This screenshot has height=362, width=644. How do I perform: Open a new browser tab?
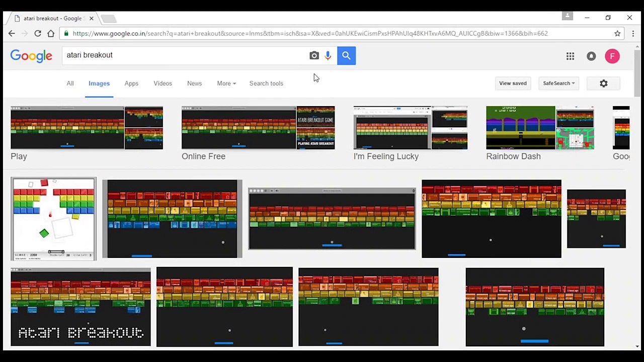pyautogui.click(x=109, y=19)
